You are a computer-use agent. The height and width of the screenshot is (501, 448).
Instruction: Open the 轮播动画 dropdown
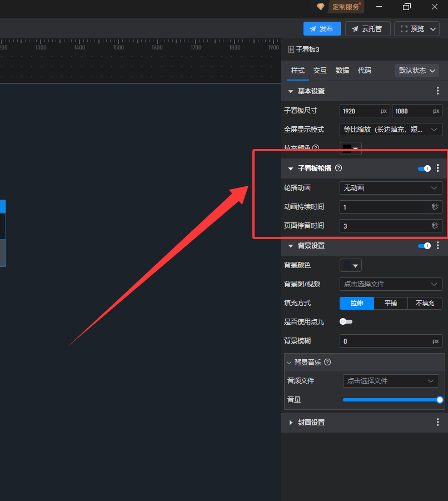pos(391,188)
